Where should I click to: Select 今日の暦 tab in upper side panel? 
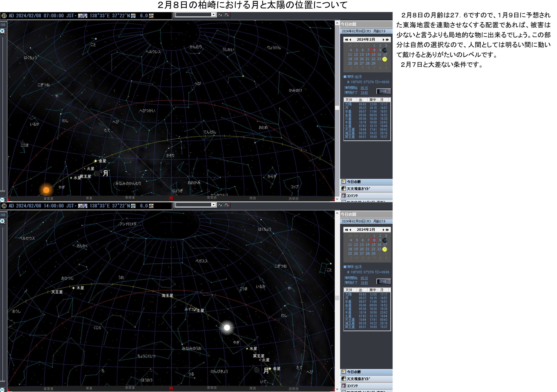(x=366, y=182)
